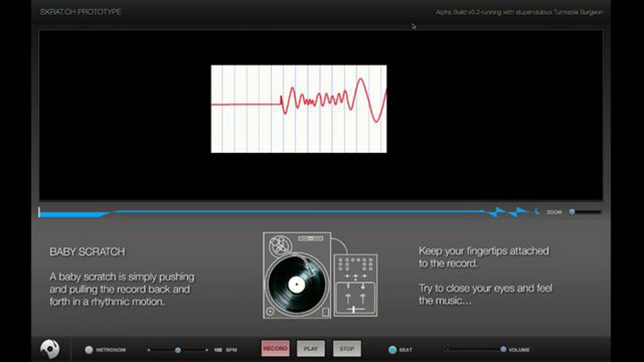Screen dimensions: 644x362
Task: Click the spinning vinyl record illustration
Action: pos(297,285)
